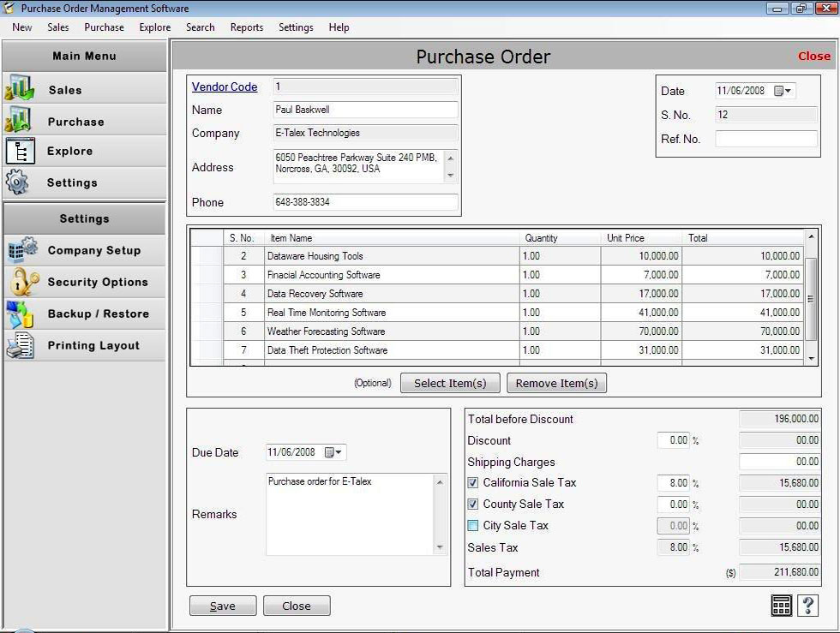The height and width of the screenshot is (633, 840).
Task: Click the California Sale Tax percentage field
Action: (x=674, y=482)
